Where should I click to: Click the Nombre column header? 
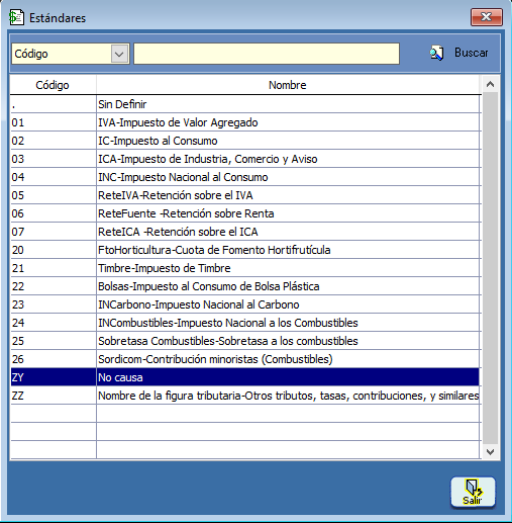tap(288, 85)
